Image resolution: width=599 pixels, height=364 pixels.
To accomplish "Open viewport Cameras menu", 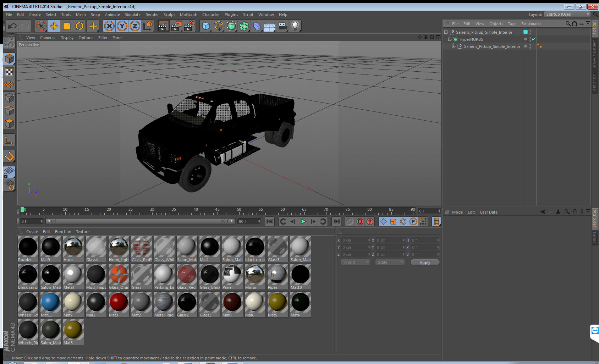I will [48, 38].
